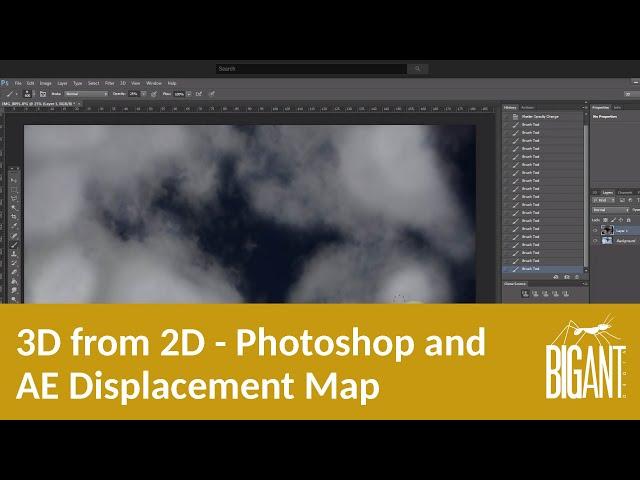Switch to the Actions tab
This screenshot has height=480, width=640.
coord(527,108)
